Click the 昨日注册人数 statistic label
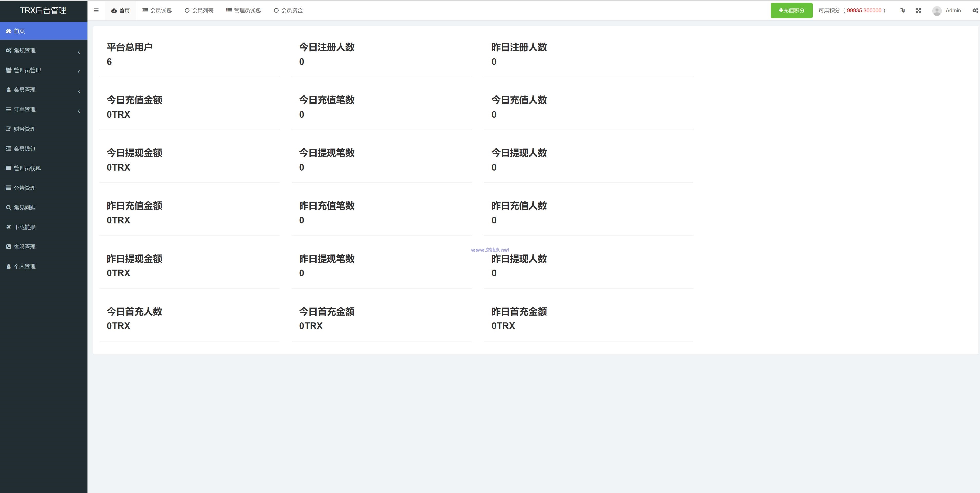The image size is (980, 493). (x=519, y=47)
